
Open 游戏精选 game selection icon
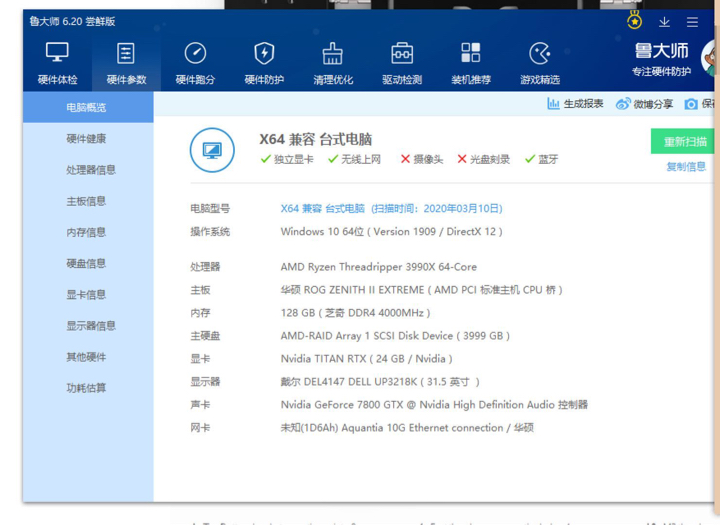(540, 54)
